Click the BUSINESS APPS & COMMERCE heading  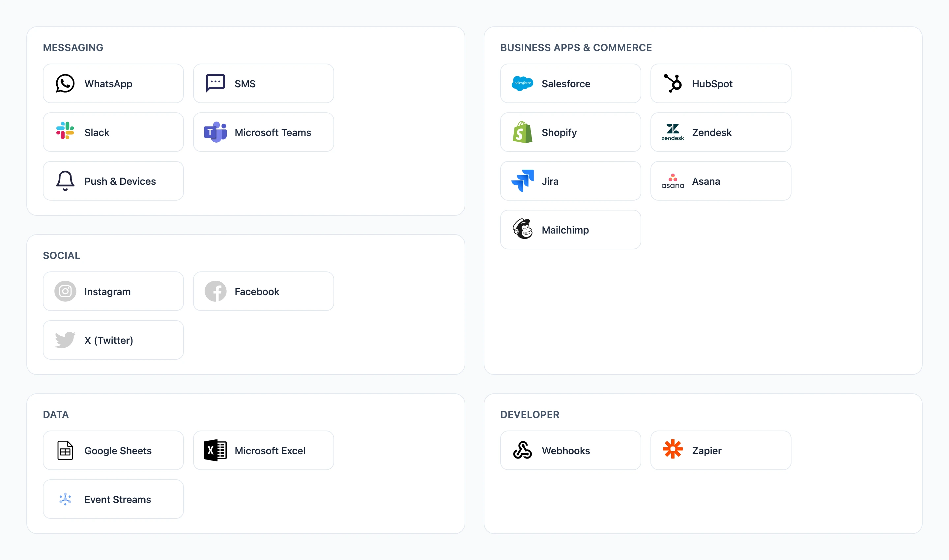click(576, 47)
